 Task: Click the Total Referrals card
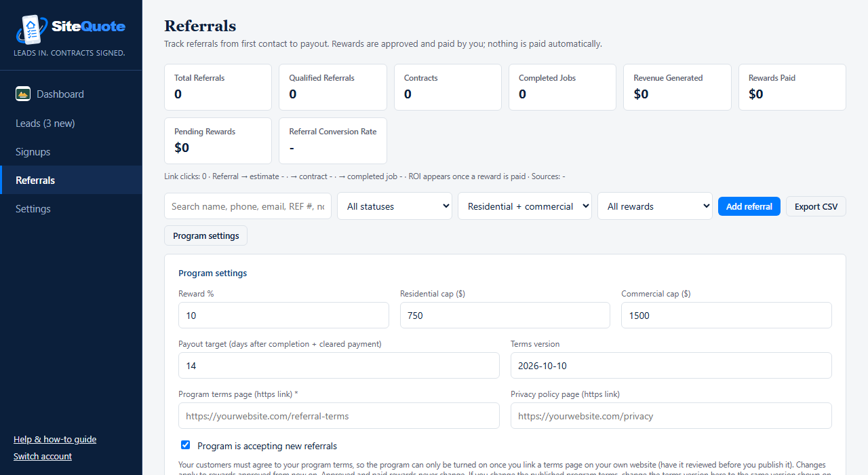pyautogui.click(x=218, y=87)
